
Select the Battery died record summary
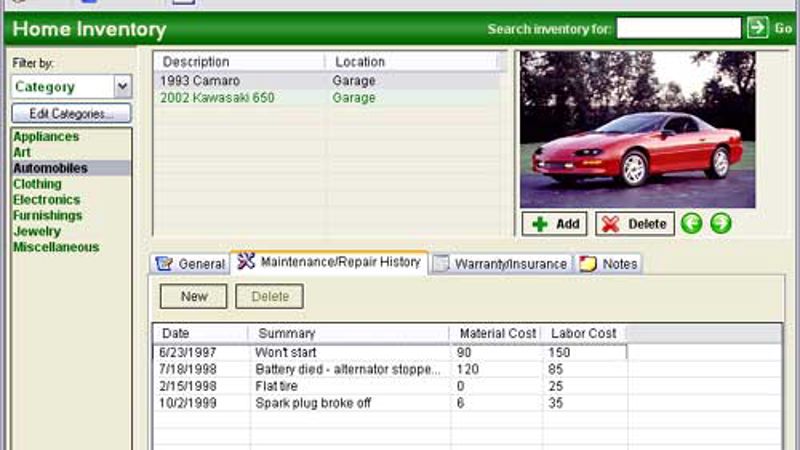pos(347,369)
